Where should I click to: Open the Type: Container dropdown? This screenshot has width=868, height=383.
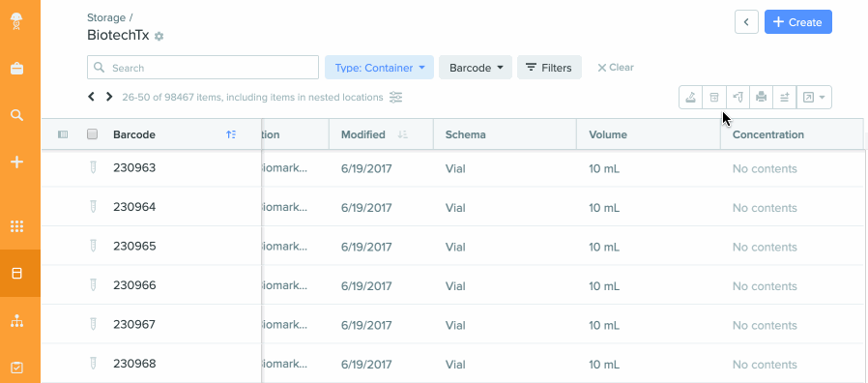coord(379,68)
